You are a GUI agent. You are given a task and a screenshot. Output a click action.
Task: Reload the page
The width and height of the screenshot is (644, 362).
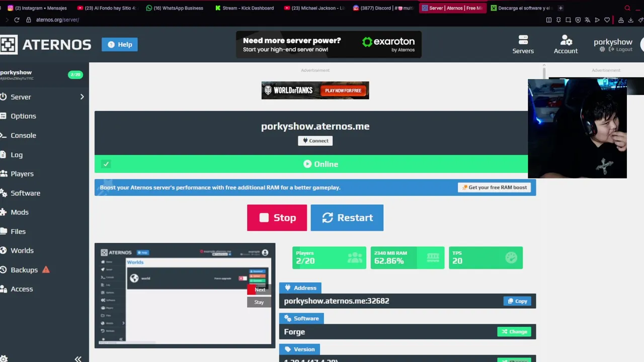coord(17,20)
